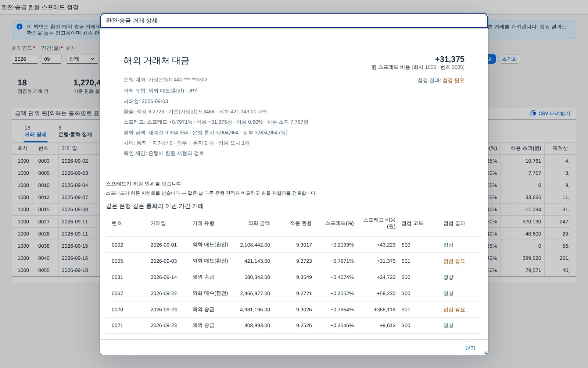Image resolution: width=588 pixels, height=368 pixels.
Task: Click the CSV 내려받기 button
Action: point(550,113)
